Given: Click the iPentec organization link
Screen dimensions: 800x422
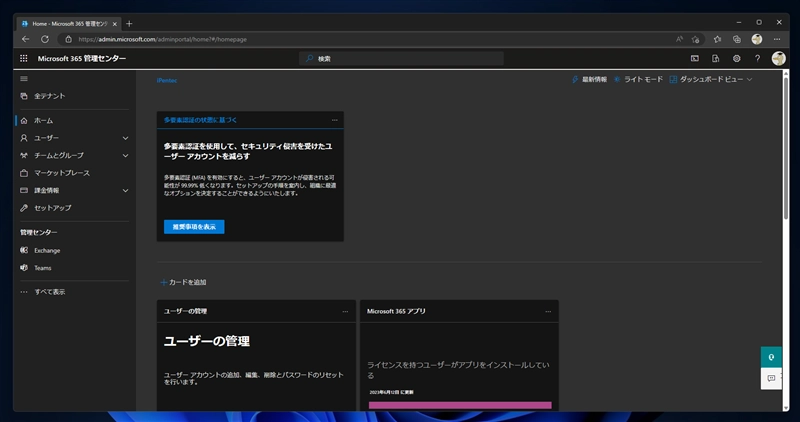Looking at the screenshot, I should pos(167,81).
